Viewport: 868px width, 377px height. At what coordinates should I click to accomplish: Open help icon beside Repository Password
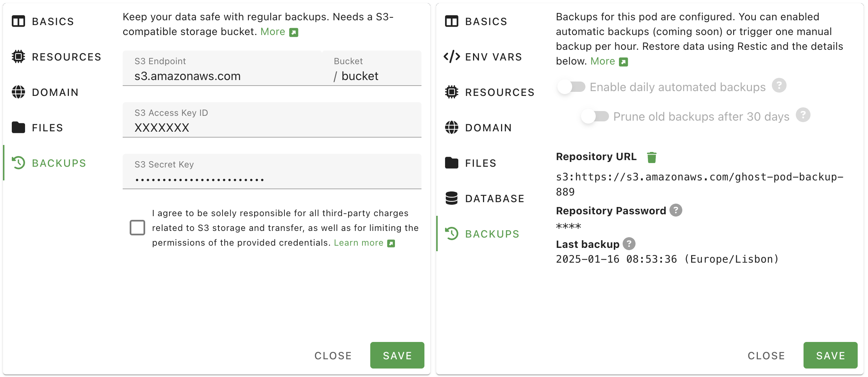pos(676,210)
